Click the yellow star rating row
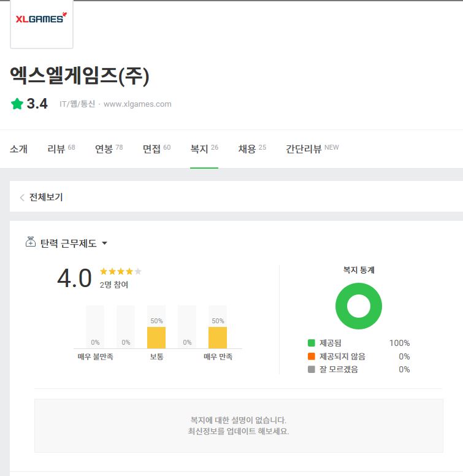 click(x=120, y=271)
